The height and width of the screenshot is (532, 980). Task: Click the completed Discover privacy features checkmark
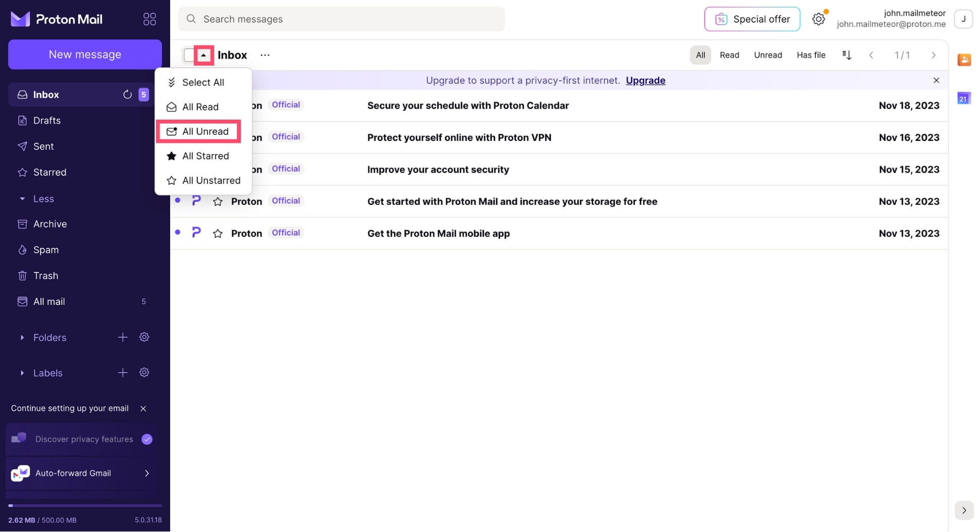pyautogui.click(x=147, y=439)
